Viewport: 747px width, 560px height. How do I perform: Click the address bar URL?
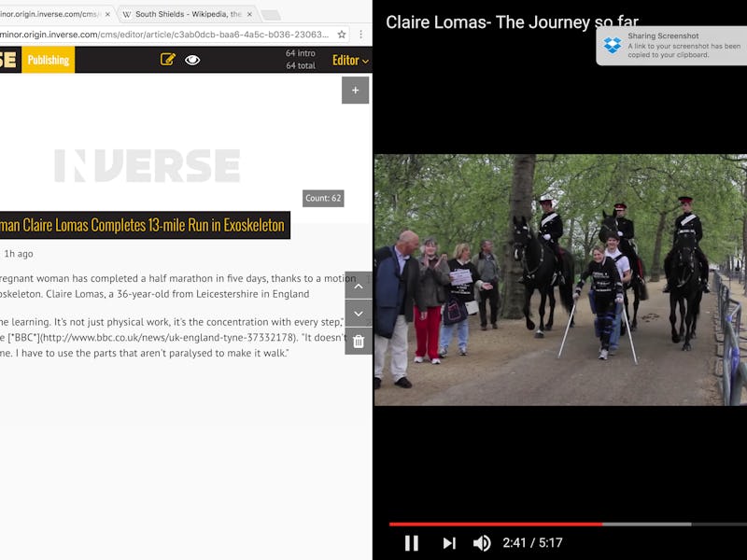[x=164, y=35]
